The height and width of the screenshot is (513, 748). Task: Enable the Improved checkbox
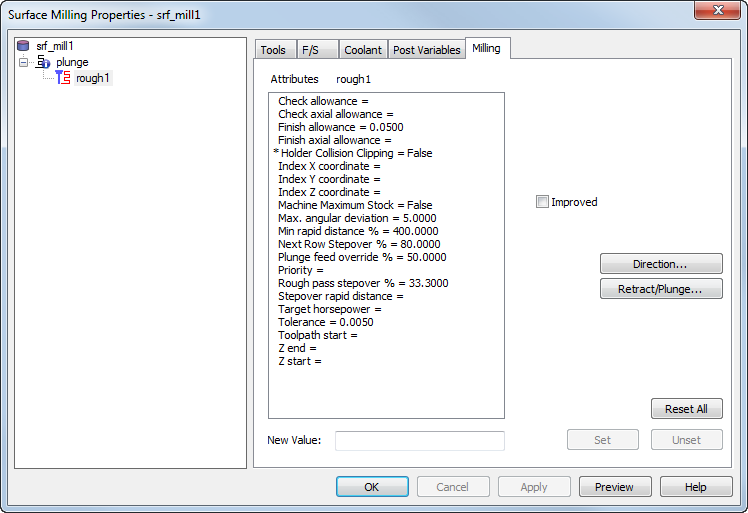pos(542,202)
